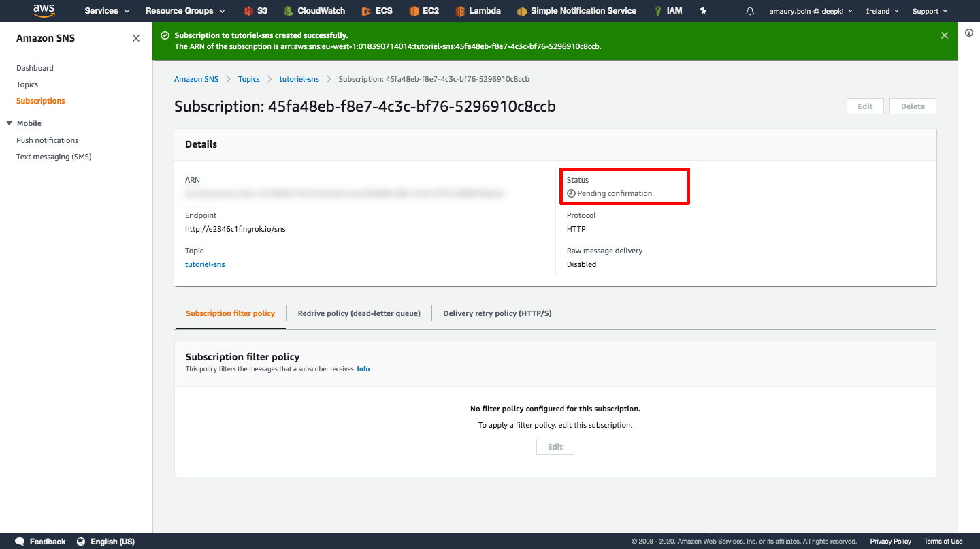Open Topics in the sidebar
Viewport: 980px width, 549px height.
tap(27, 84)
